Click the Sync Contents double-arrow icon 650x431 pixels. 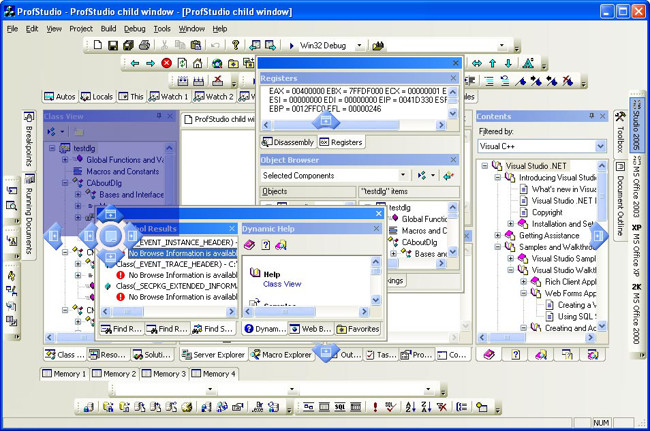point(477,63)
